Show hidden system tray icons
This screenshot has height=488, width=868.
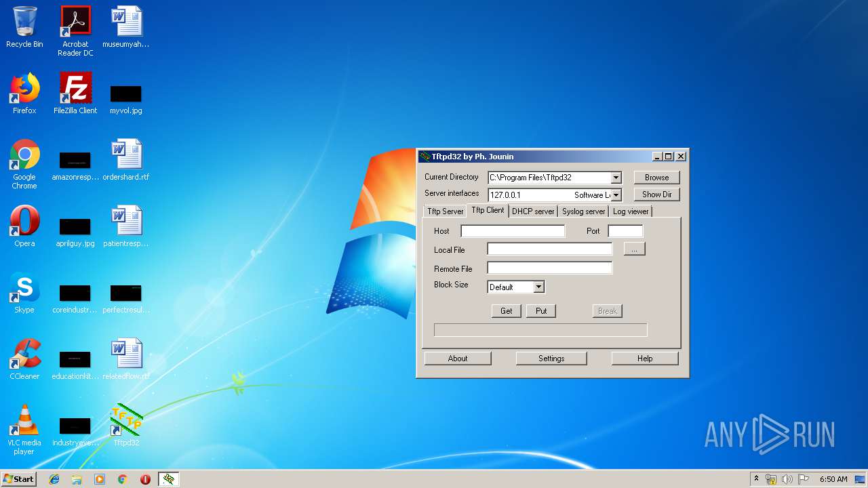pyautogui.click(x=756, y=479)
